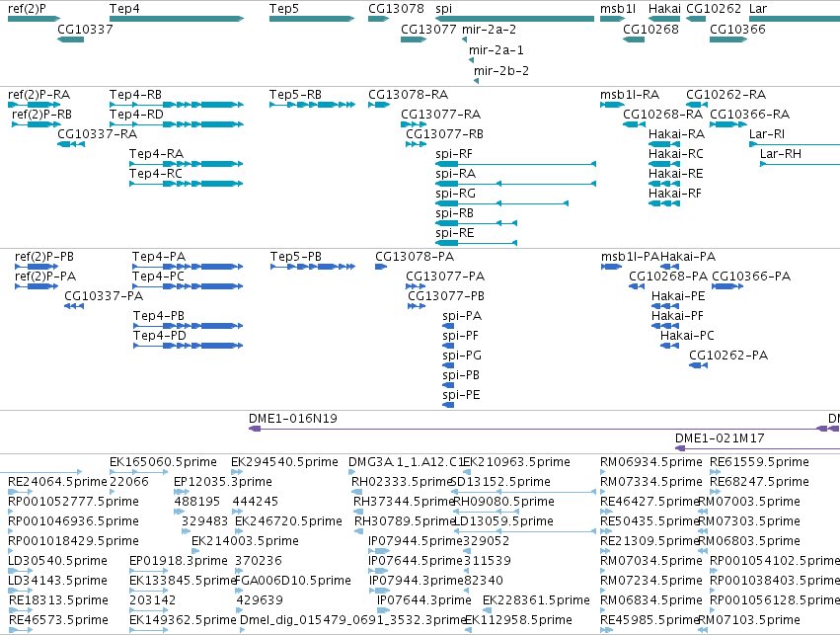The image size is (840, 635).
Task: Click the Lar gene label
Action: [x=758, y=9]
